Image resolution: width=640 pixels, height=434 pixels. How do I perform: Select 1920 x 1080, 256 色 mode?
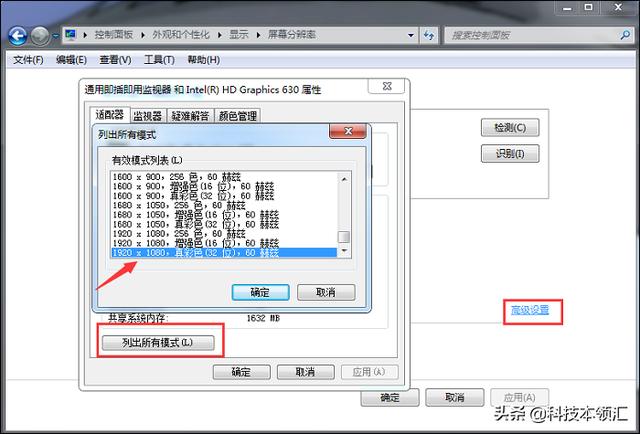tap(224, 234)
